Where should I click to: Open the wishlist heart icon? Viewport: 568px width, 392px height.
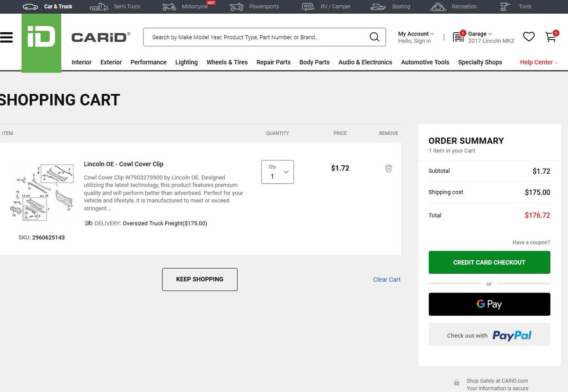click(529, 37)
